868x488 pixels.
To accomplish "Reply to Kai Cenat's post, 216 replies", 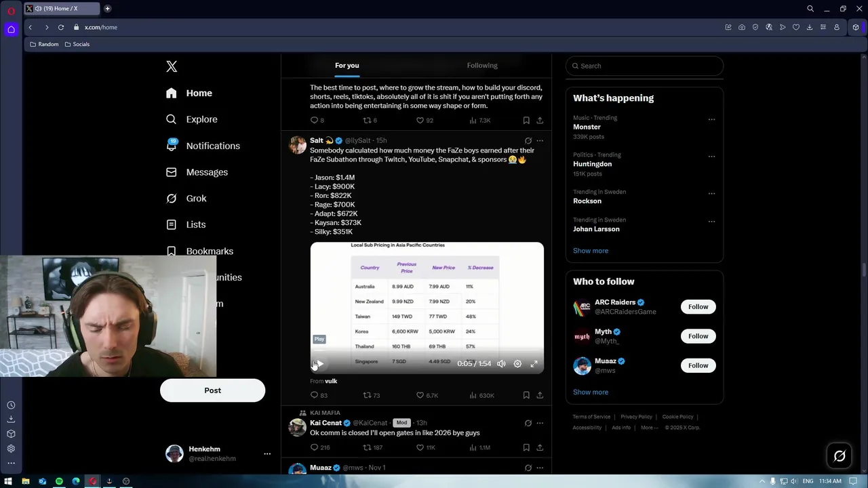I will [x=320, y=447].
